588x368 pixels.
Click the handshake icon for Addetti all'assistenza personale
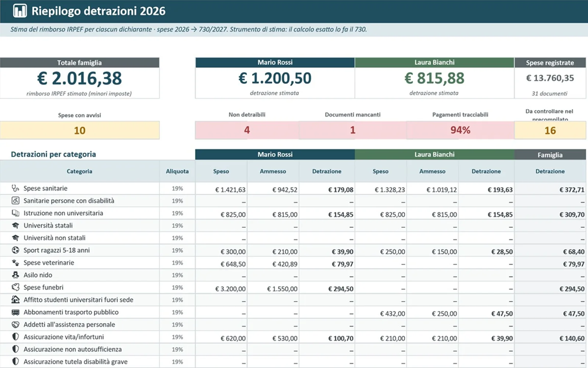(x=15, y=325)
